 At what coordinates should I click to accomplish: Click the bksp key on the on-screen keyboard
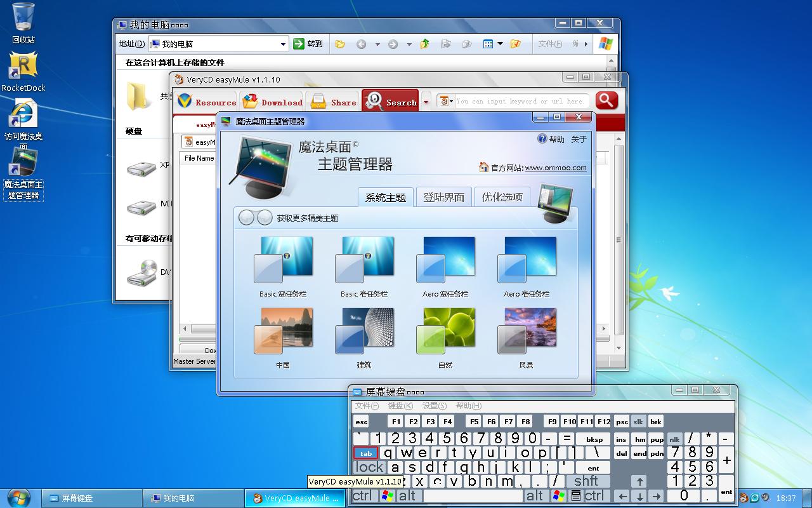[x=594, y=439]
